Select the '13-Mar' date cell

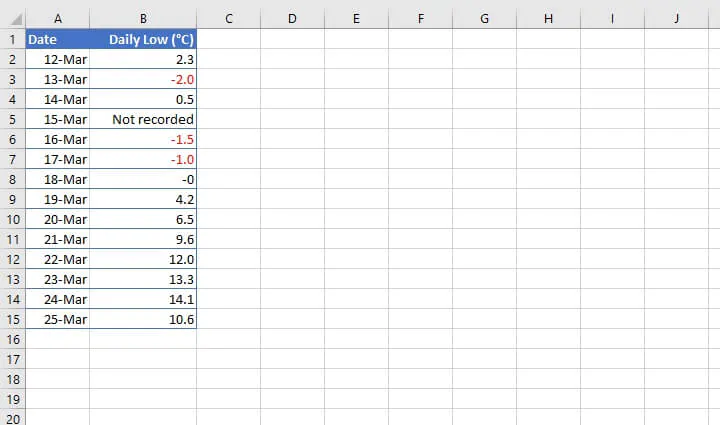tap(58, 79)
